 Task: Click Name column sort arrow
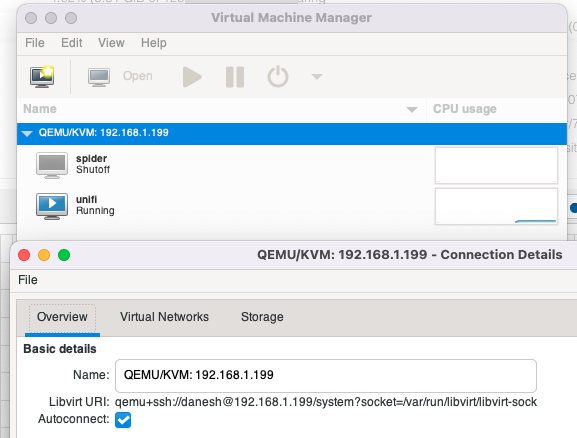[412, 109]
